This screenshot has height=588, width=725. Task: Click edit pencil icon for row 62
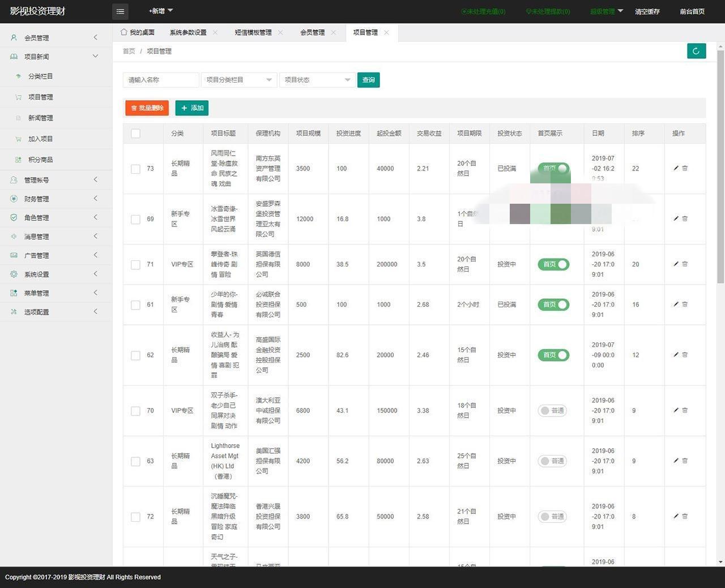pos(676,355)
